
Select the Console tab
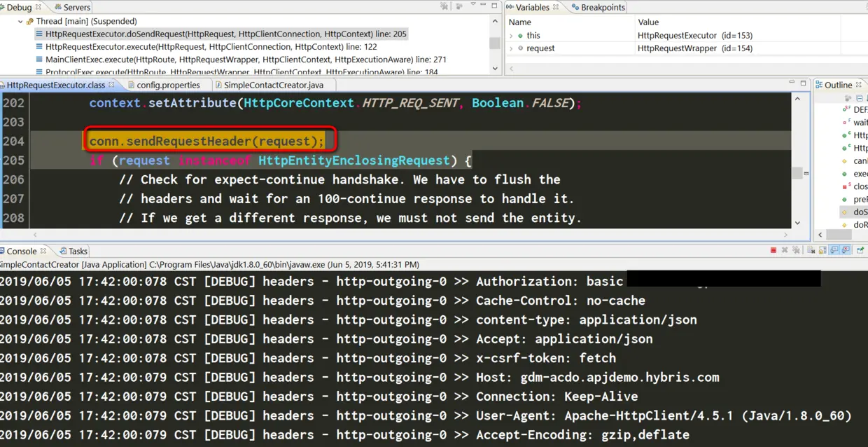(x=22, y=251)
